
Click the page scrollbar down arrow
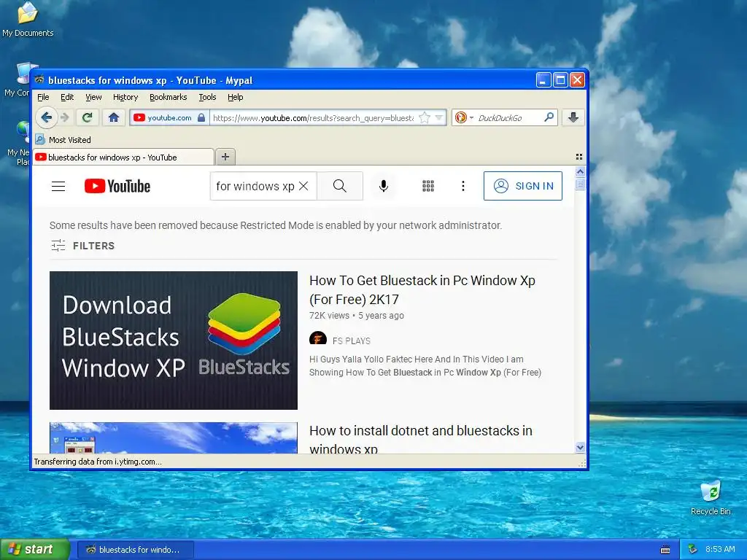(580, 447)
